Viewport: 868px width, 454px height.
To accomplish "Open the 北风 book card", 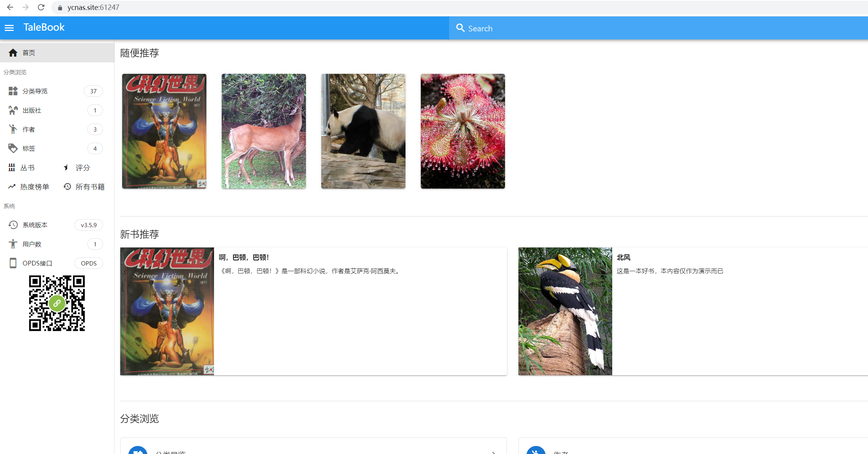I will click(x=623, y=257).
